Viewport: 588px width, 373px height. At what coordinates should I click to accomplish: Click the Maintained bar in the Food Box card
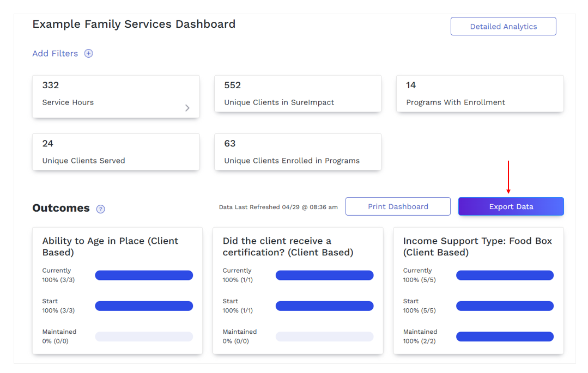coord(505,337)
